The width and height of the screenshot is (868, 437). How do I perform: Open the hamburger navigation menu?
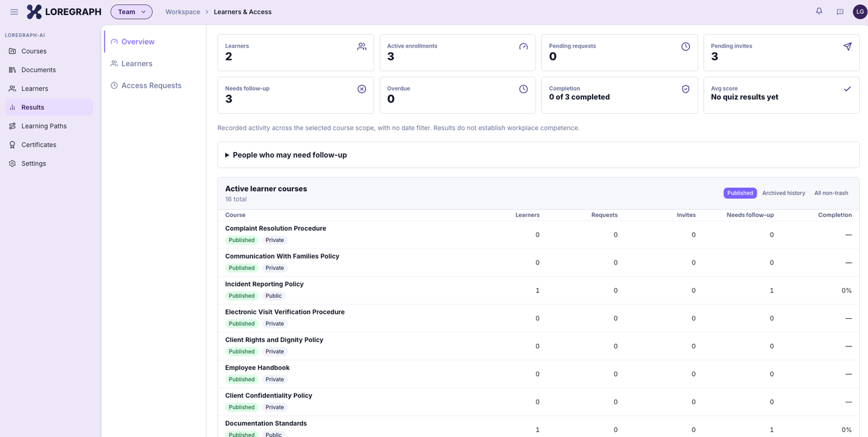[14, 12]
